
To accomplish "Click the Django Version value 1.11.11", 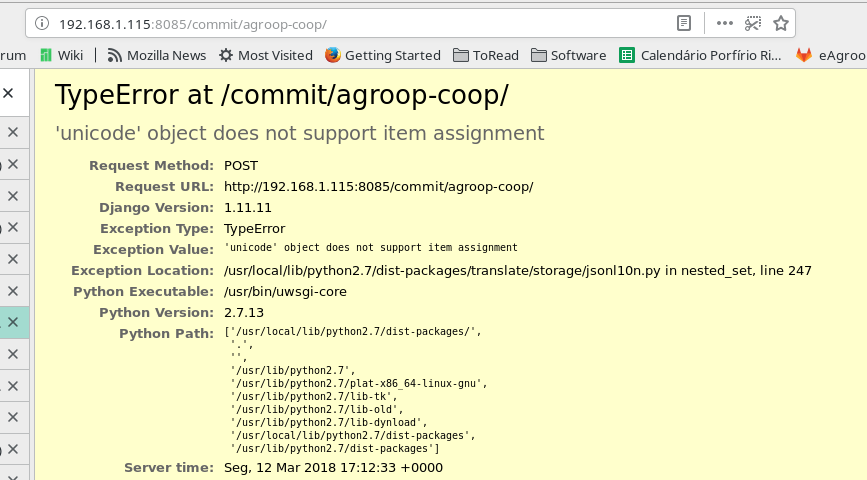I will click(x=248, y=208).
